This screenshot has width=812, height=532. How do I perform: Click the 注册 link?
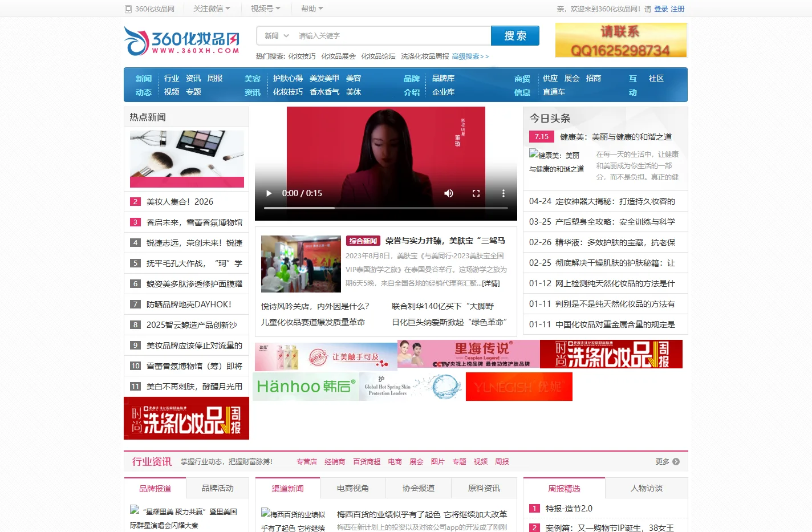point(677,9)
